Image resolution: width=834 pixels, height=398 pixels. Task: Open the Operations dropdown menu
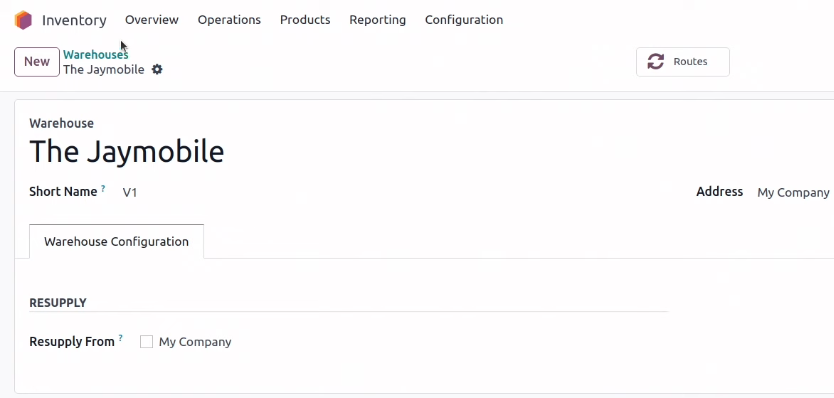click(229, 20)
